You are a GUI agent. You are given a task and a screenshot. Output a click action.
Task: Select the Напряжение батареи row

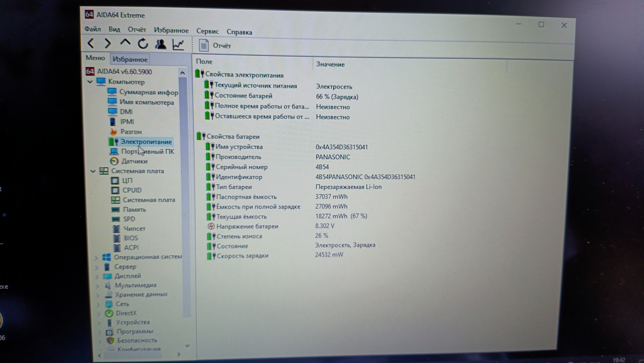(x=271, y=226)
